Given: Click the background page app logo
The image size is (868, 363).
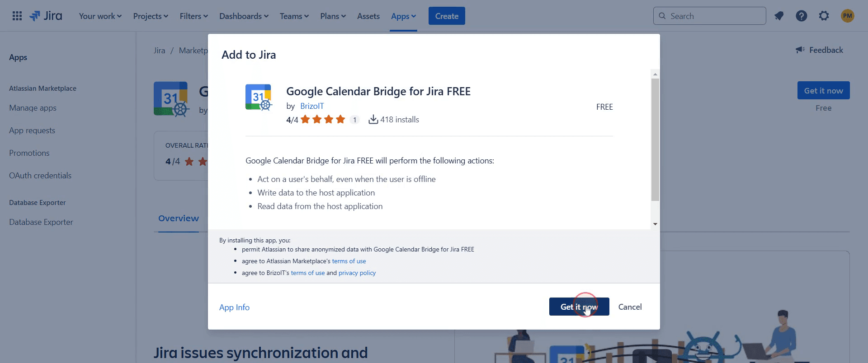Looking at the screenshot, I should pyautogui.click(x=171, y=99).
